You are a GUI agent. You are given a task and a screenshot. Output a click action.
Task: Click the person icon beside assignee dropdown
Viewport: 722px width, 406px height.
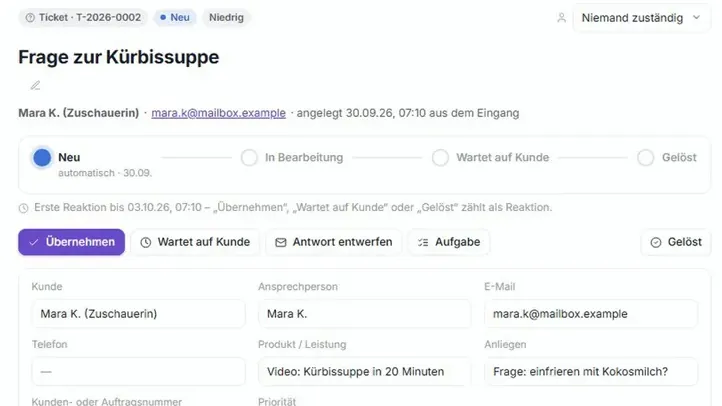pyautogui.click(x=561, y=18)
